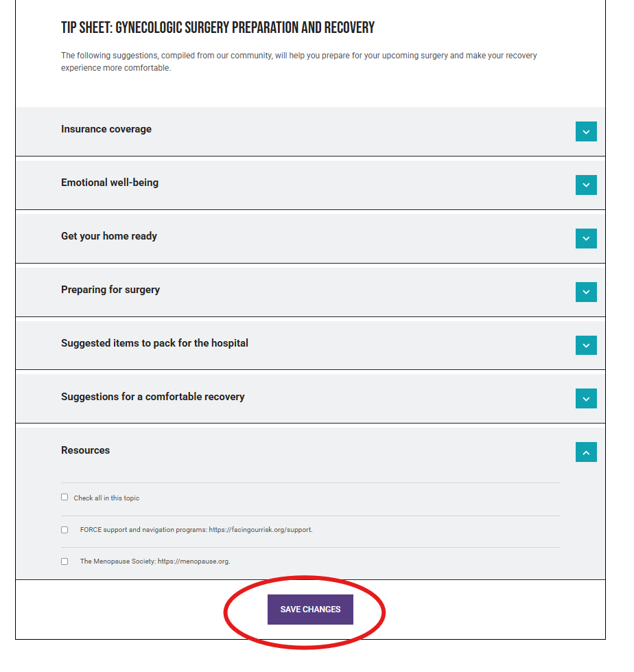634x672 pixels.
Task: Click the 'Suggestions for a comfortable recovery' title
Action: [x=152, y=397]
